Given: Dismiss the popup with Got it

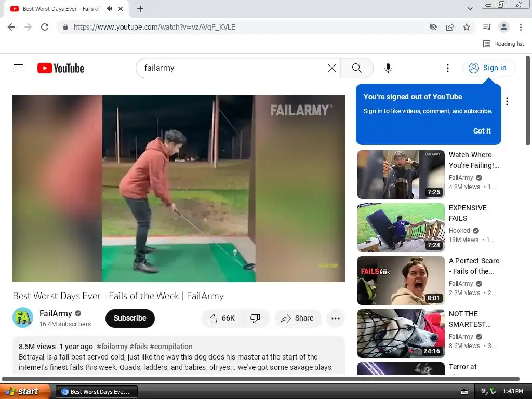Looking at the screenshot, I should pos(482,131).
